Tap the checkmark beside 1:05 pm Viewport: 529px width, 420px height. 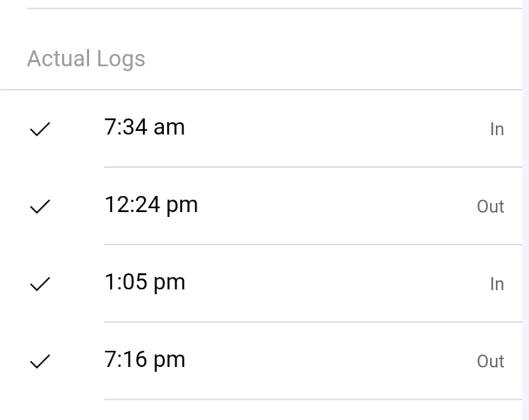(40, 284)
